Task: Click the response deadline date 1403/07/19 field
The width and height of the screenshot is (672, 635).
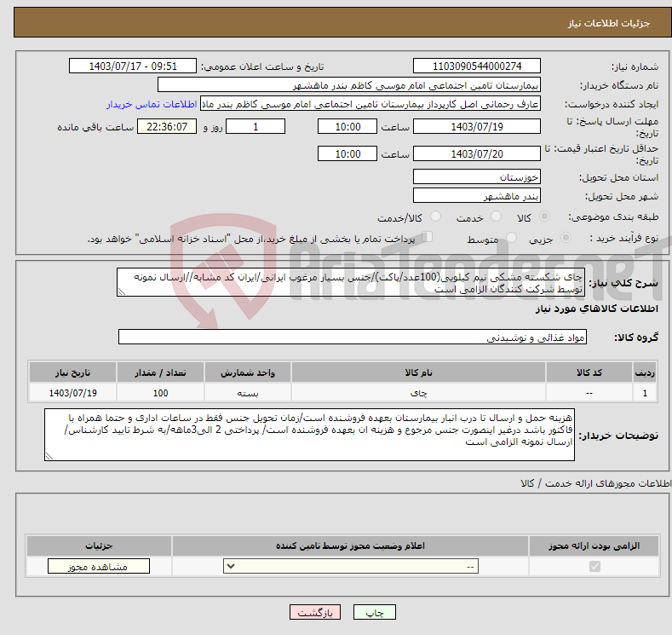Action: pyautogui.click(x=477, y=126)
